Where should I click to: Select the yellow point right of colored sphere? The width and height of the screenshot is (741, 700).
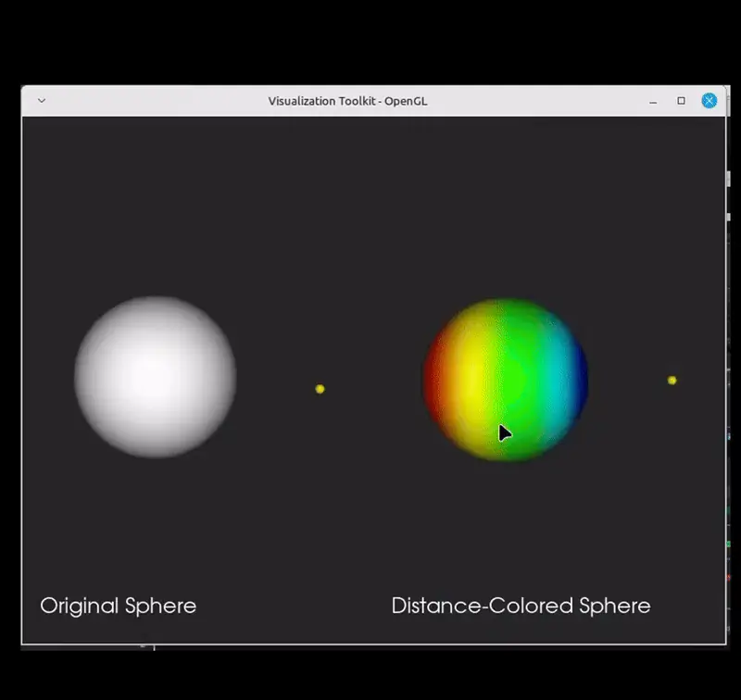672,381
